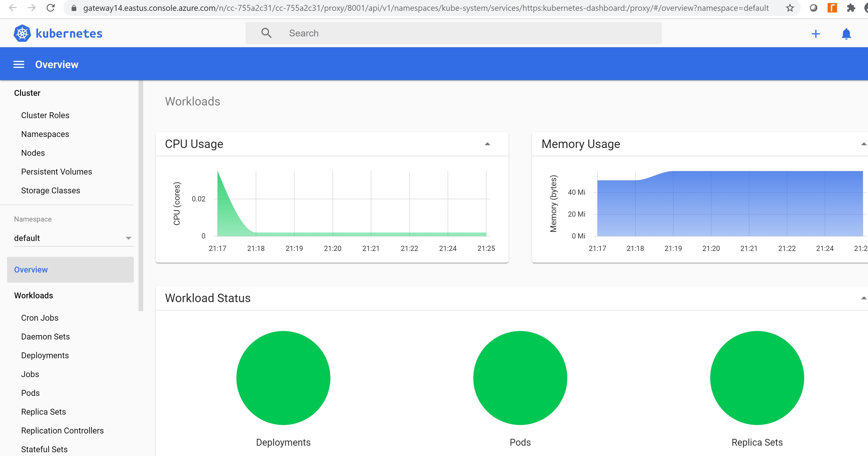Image resolution: width=868 pixels, height=456 pixels.
Task: Click the sidebar vertical scrollbar
Action: pos(140,196)
